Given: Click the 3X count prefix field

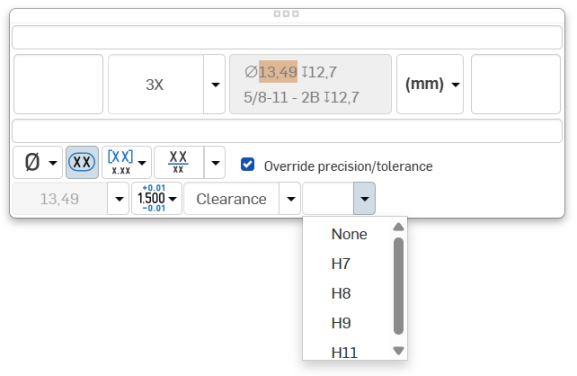Looking at the screenshot, I should click(156, 85).
